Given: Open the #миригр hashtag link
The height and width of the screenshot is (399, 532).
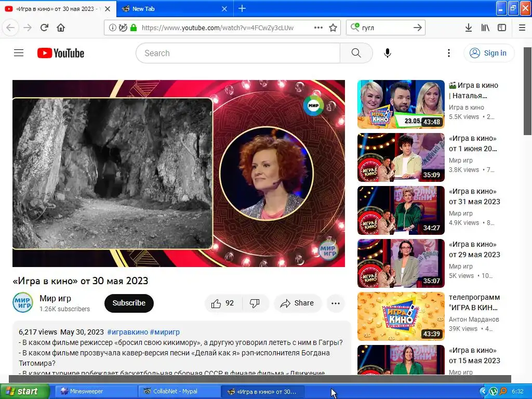Looking at the screenshot, I should pos(165,332).
